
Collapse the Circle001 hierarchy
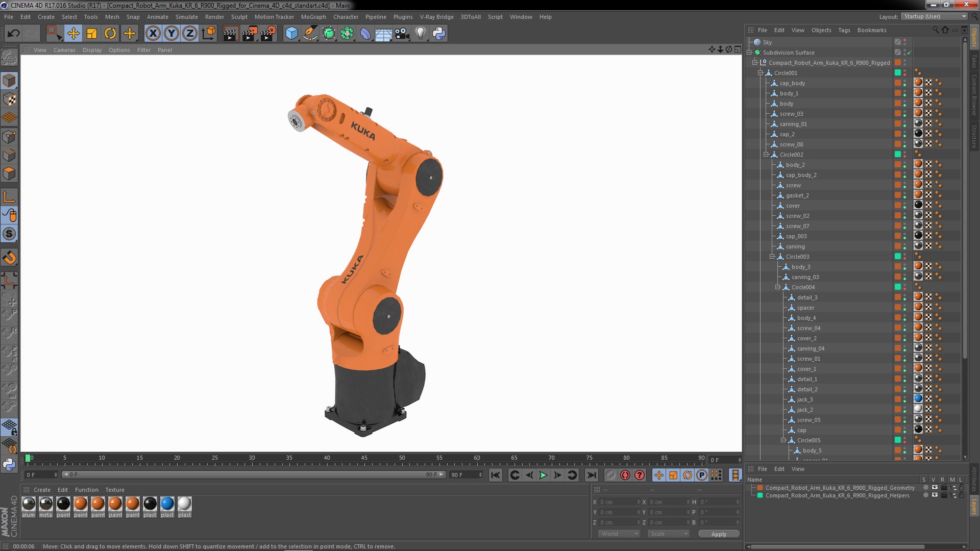coord(761,73)
